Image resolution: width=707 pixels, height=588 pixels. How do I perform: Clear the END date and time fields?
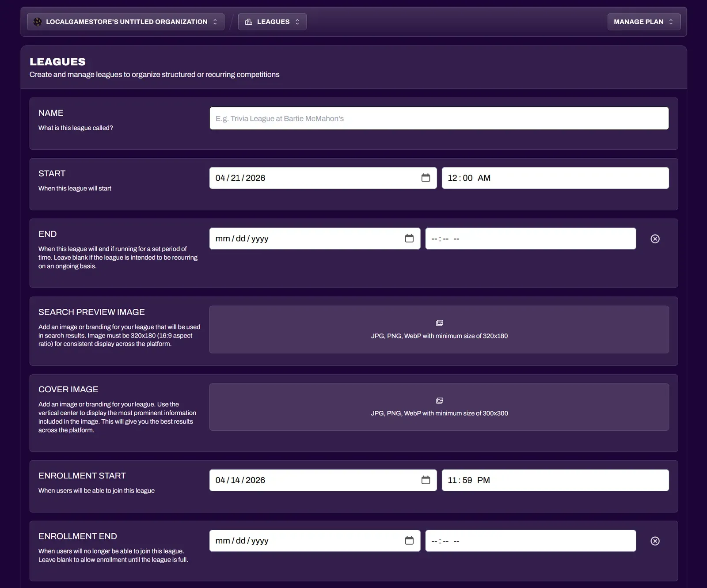point(655,239)
